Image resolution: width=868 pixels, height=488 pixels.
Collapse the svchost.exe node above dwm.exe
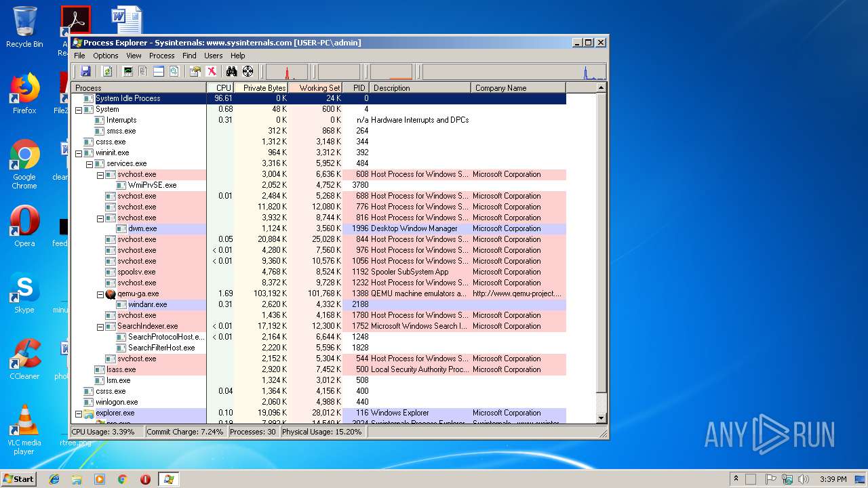100,218
